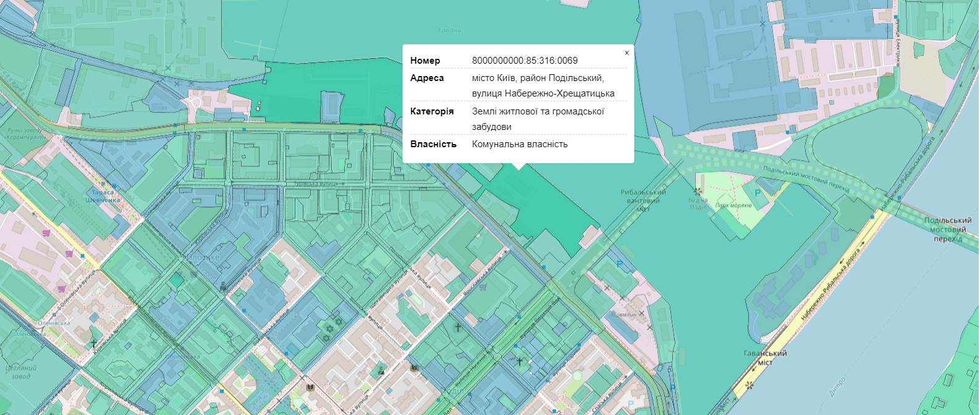The height and width of the screenshot is (415, 980).
Task: Click the parking icon beside Парк моряків
Action: (x=758, y=194)
